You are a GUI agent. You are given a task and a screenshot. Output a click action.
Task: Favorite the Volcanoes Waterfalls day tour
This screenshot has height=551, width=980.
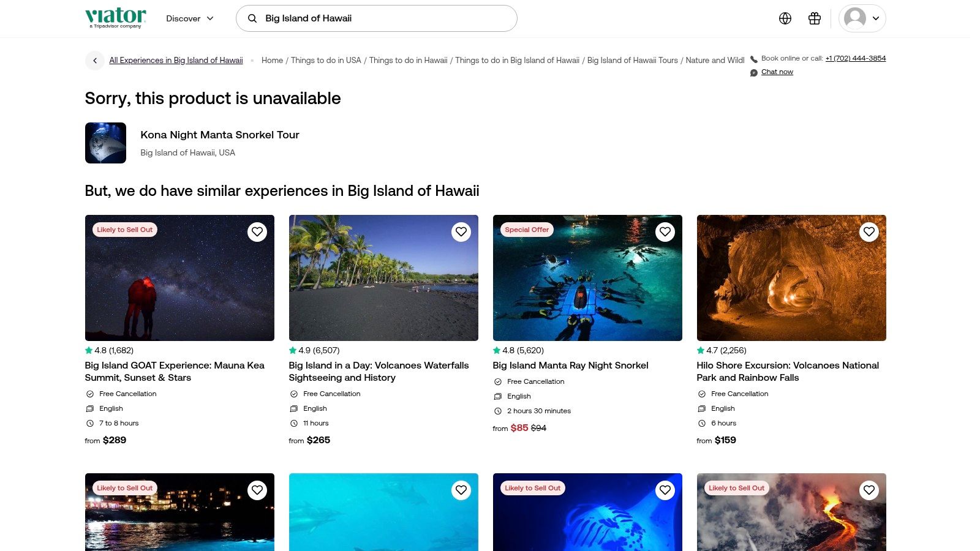click(x=461, y=232)
